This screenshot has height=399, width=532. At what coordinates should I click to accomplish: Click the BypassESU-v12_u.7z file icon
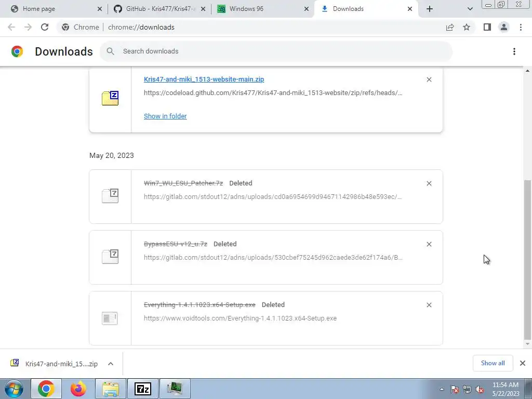pyautogui.click(x=110, y=257)
